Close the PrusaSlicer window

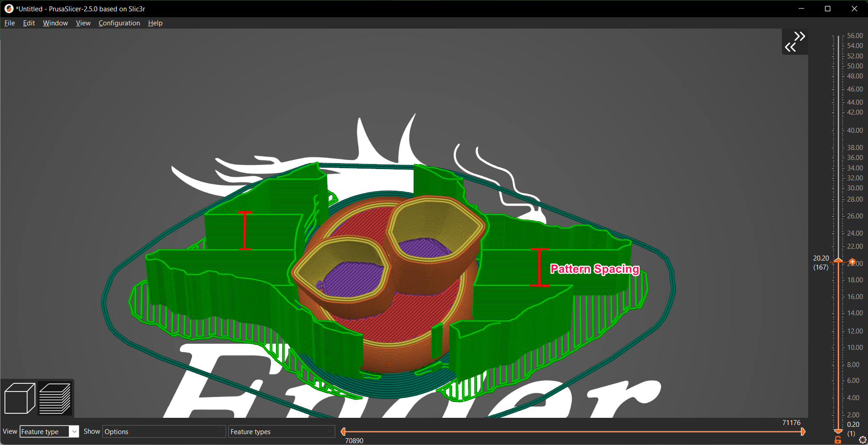tap(854, 9)
